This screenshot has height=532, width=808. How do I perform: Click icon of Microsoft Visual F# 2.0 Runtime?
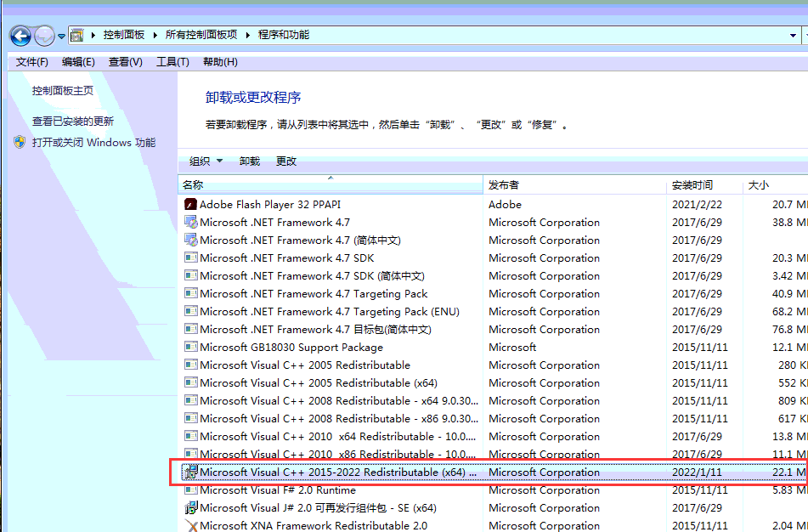pos(190,490)
